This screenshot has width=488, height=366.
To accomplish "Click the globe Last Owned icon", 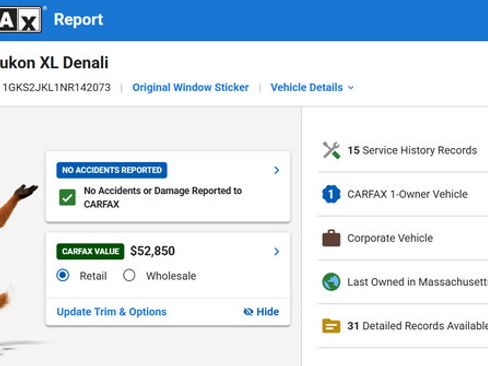I will coord(331,282).
